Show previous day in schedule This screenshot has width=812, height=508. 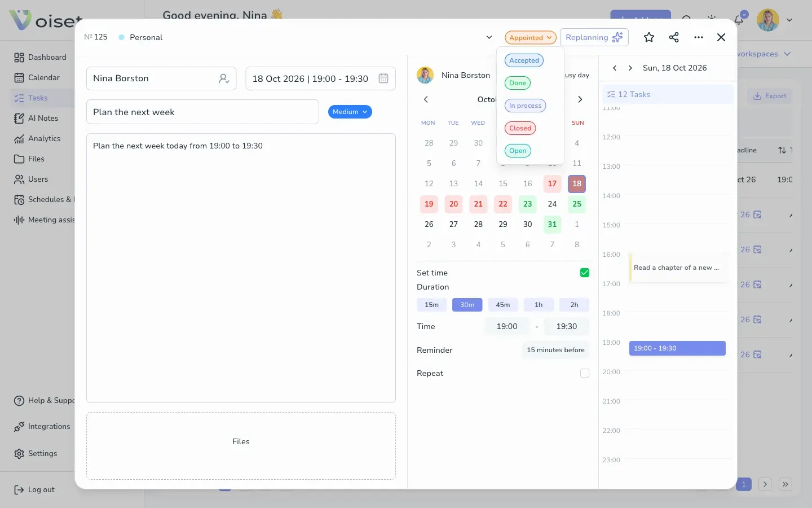click(x=615, y=68)
